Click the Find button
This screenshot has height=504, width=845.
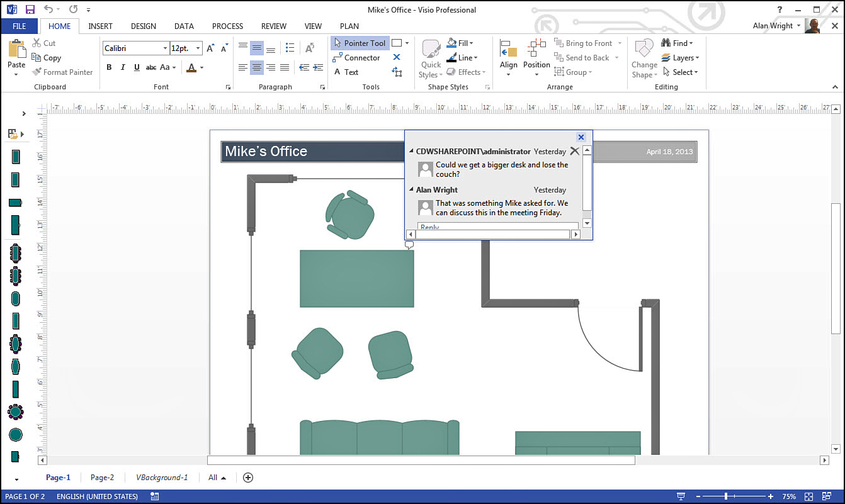coord(677,43)
